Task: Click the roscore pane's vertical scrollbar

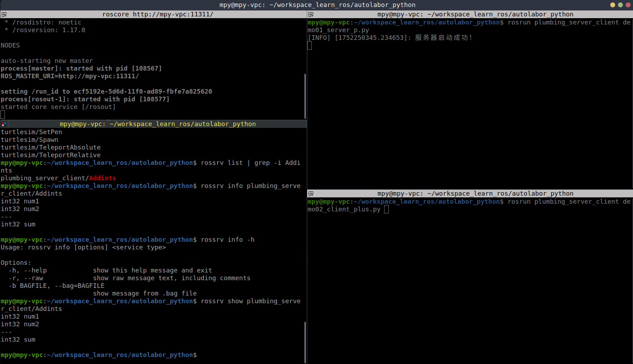Action: [x=305, y=96]
